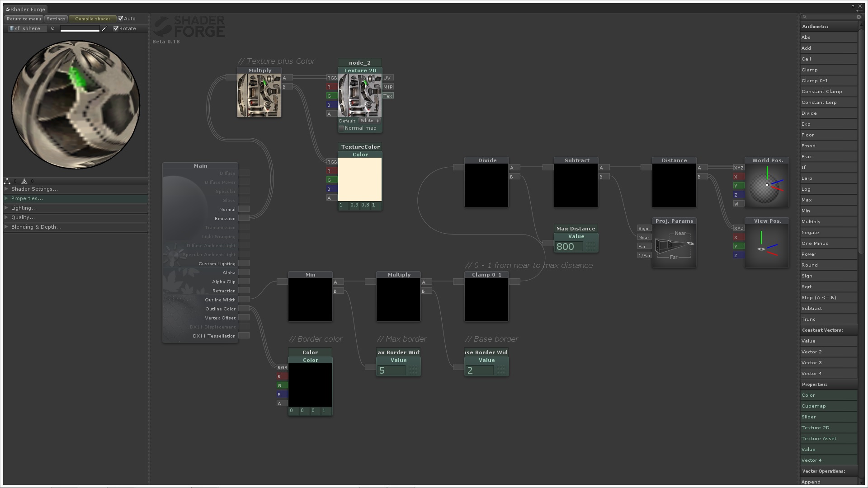Screen dimensions: 868x488
Task: Click the Base Border Width value field 2
Action: click(480, 371)
